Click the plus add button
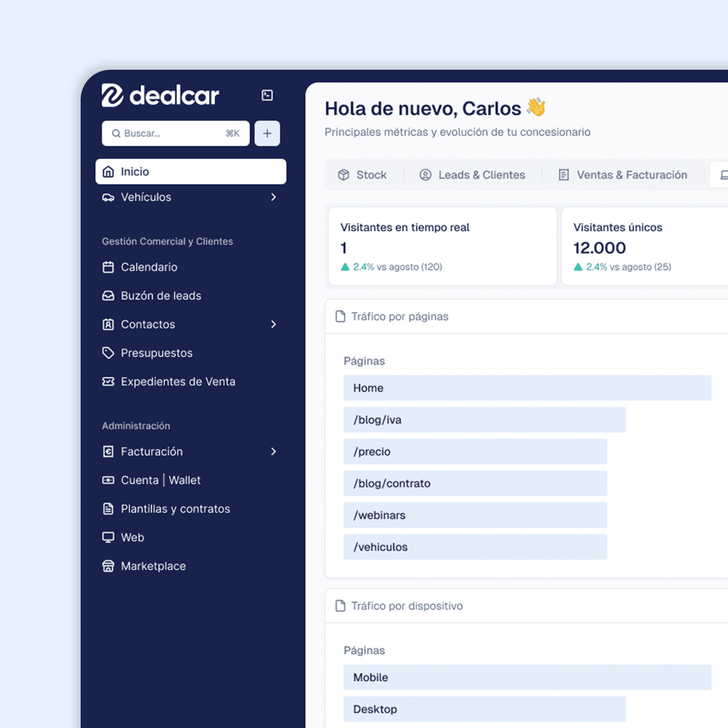Viewport: 728px width, 728px height. pyautogui.click(x=267, y=133)
